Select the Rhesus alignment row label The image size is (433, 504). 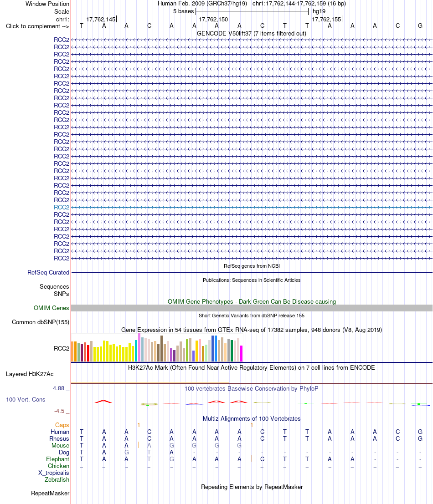59,439
